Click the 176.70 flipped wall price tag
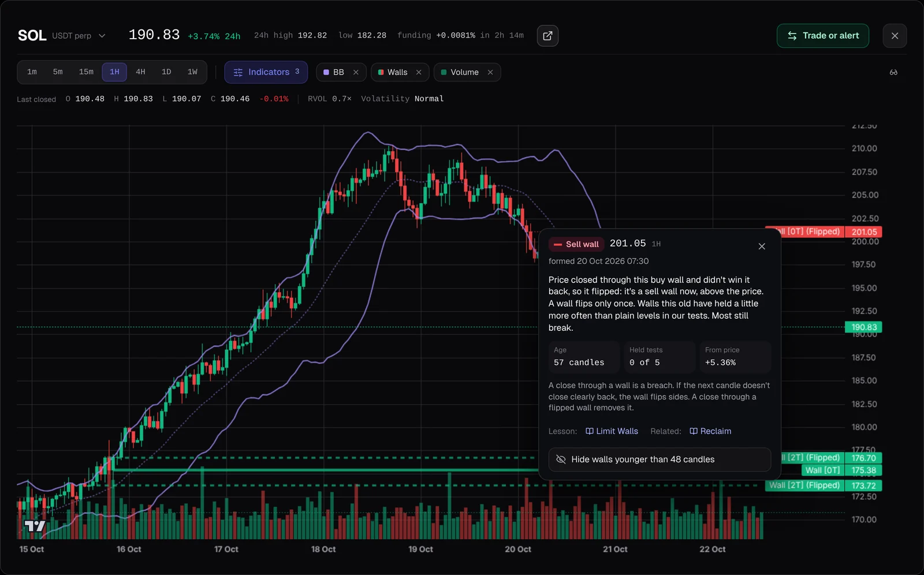924x575 pixels. pos(864,458)
